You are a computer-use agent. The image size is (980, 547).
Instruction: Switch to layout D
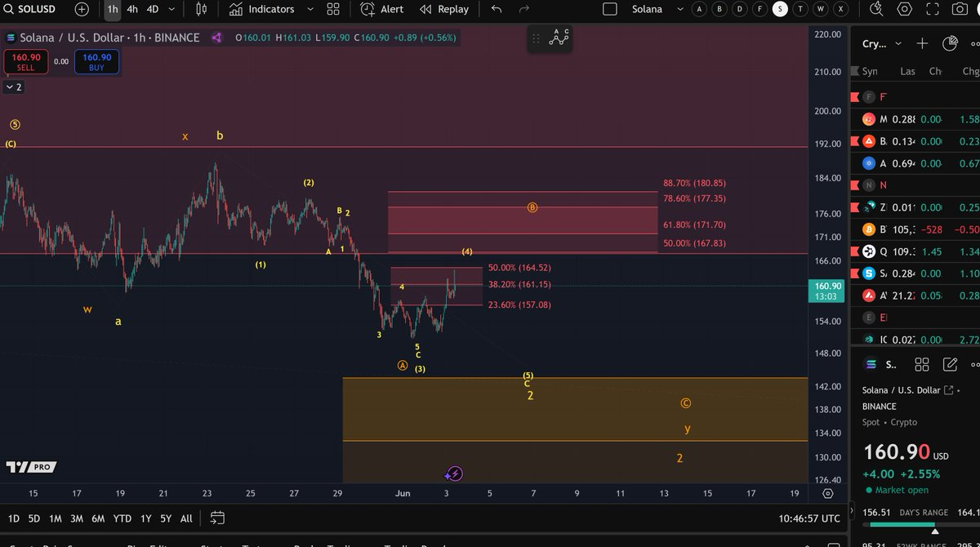pos(740,9)
